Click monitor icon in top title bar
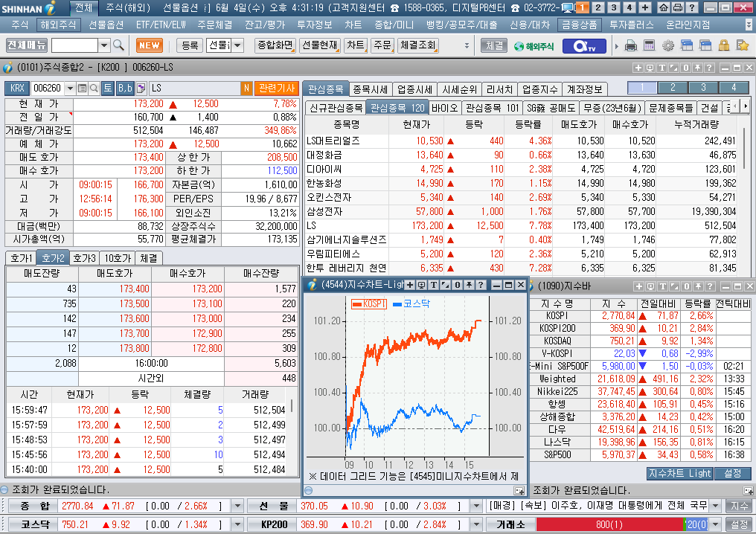The width and height of the screenshot is (756, 534). click(x=568, y=7)
